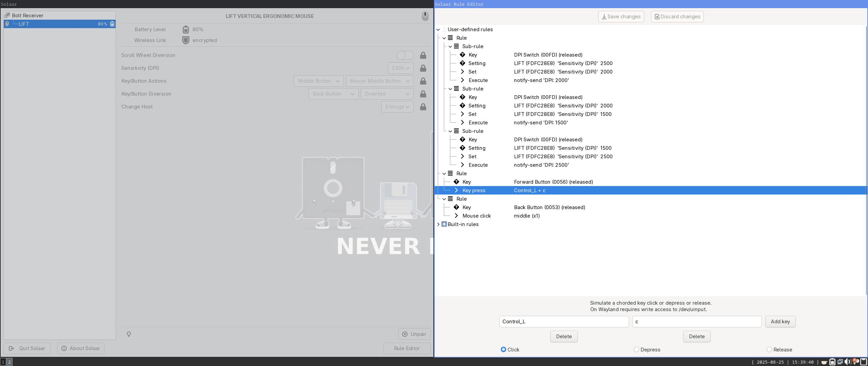Click the lightbulb icon at bottom of device panel
This screenshot has height=366, width=868.
(x=129, y=334)
